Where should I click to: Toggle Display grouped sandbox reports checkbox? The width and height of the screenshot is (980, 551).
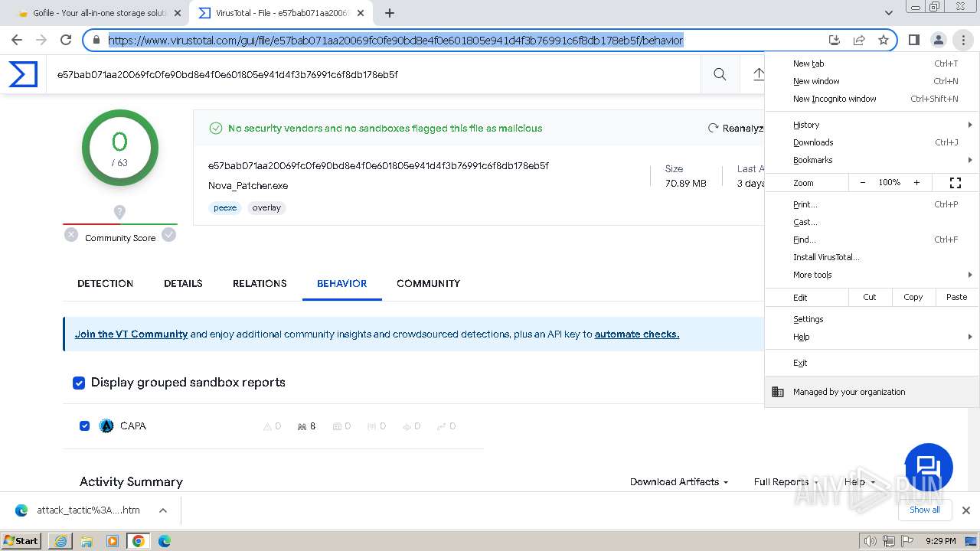(79, 383)
